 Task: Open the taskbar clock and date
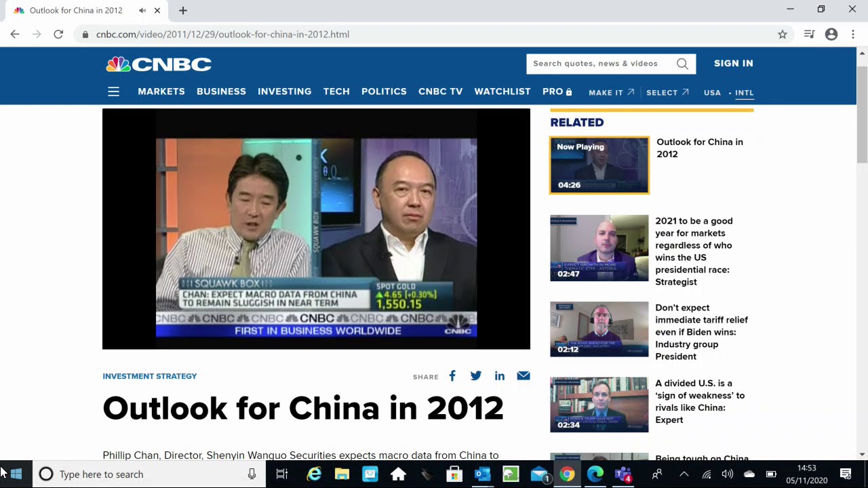(x=807, y=474)
